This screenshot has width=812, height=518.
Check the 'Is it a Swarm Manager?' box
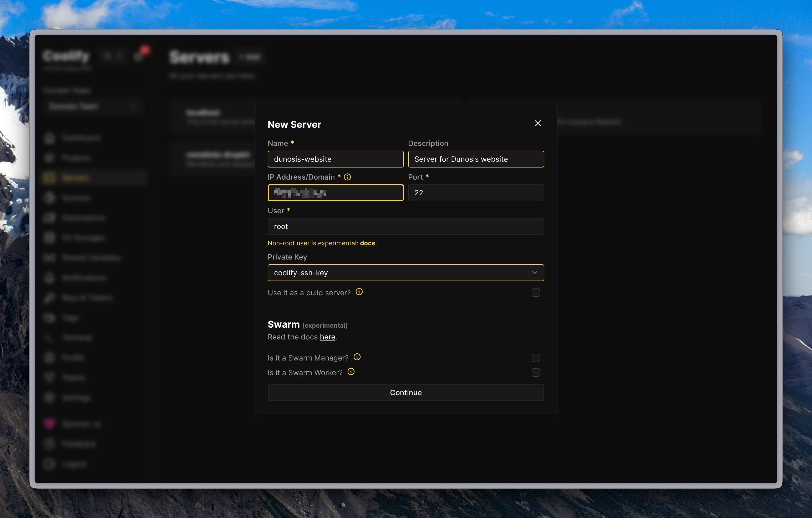click(536, 358)
